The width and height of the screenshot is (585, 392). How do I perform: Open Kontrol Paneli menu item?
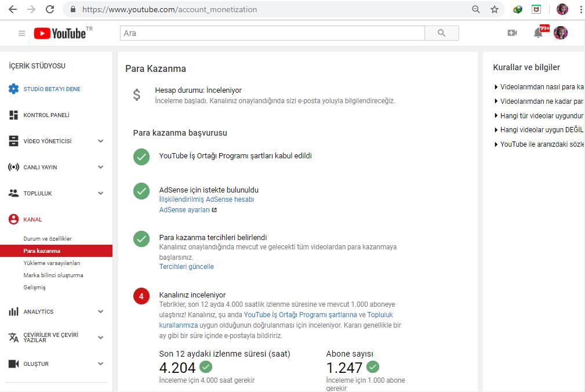[x=46, y=115]
